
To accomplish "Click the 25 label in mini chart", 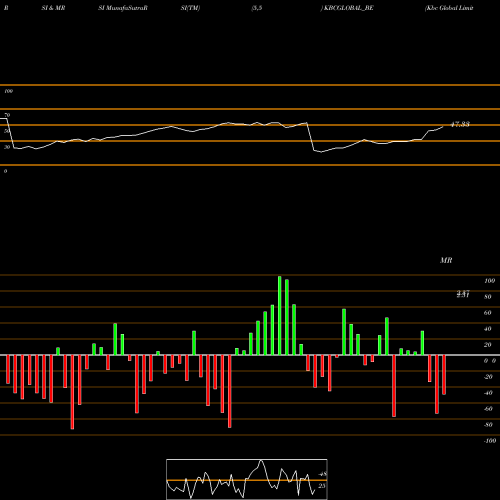I will click(x=322, y=486).
